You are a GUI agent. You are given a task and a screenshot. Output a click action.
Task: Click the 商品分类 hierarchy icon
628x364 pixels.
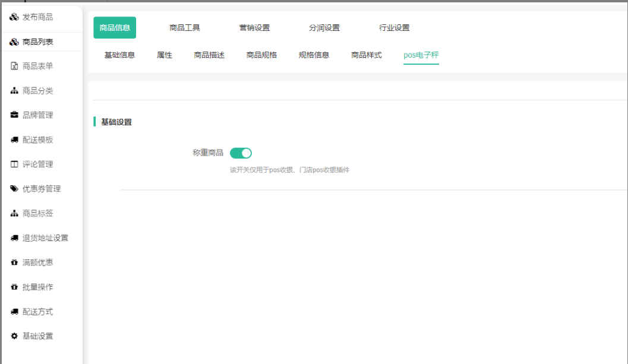(14, 91)
